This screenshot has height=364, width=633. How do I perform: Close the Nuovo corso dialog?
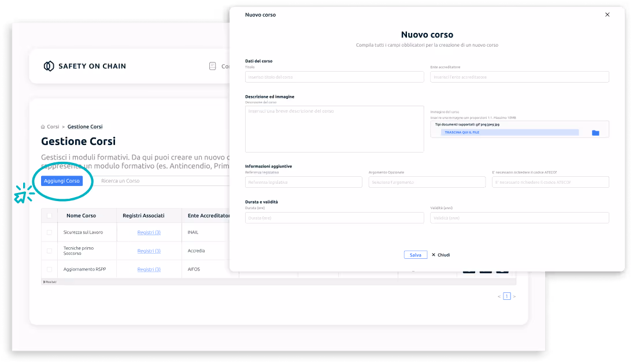pos(607,14)
